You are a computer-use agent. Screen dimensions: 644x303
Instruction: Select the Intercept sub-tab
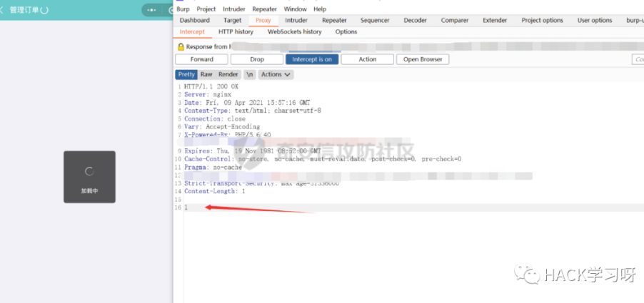pyautogui.click(x=192, y=31)
